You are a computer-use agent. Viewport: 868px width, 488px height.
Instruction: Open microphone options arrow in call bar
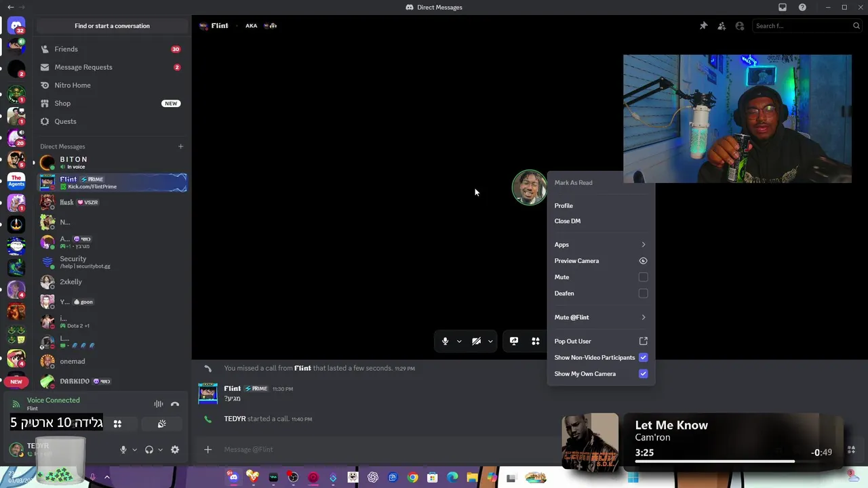[x=459, y=341]
